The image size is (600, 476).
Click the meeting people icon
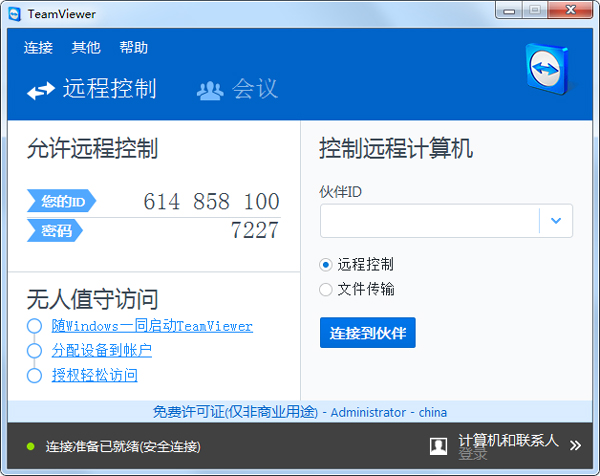click(x=210, y=90)
